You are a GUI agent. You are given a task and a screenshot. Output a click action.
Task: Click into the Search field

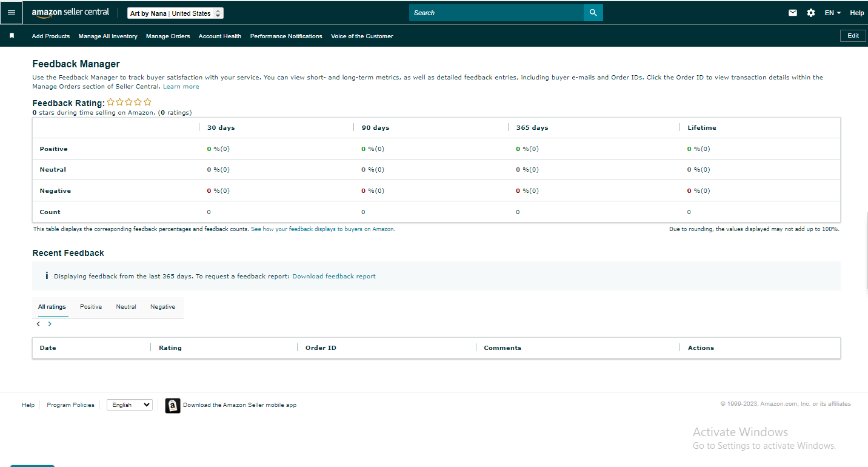496,13
